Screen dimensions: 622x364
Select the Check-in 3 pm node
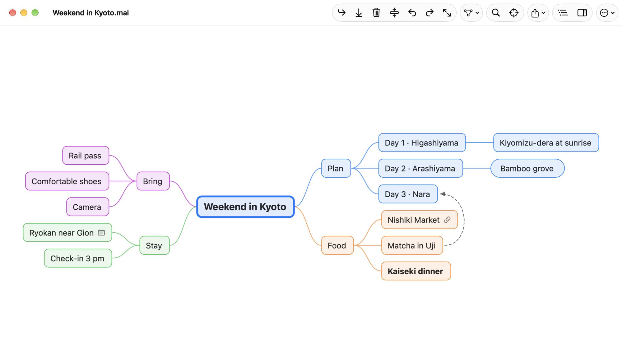(x=78, y=258)
